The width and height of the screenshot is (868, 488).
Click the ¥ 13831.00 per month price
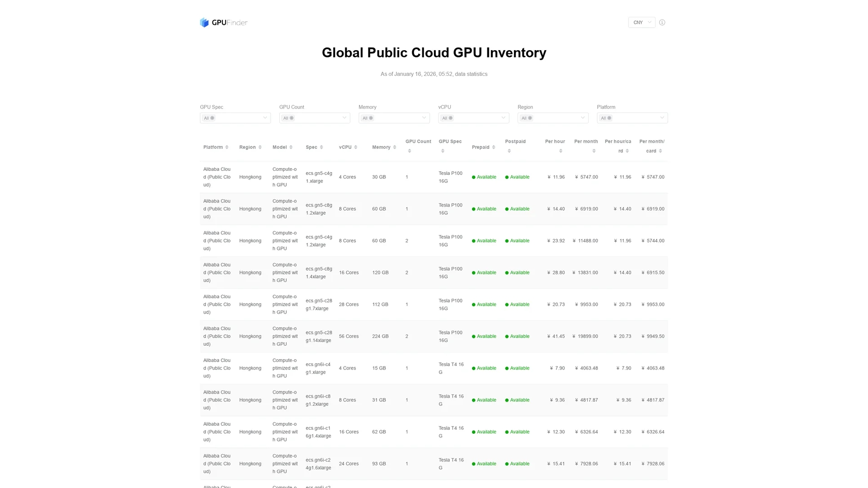pyautogui.click(x=585, y=272)
